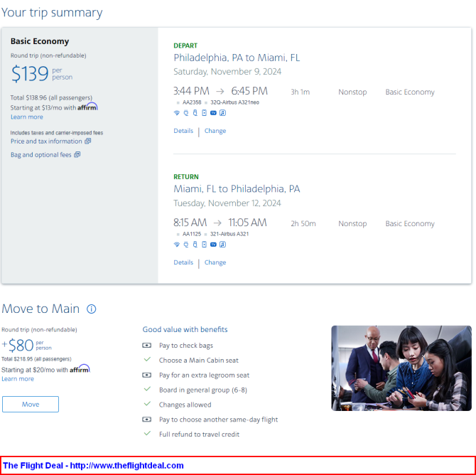Open the Price and tax information link
The image size is (476, 475).
click(x=50, y=142)
